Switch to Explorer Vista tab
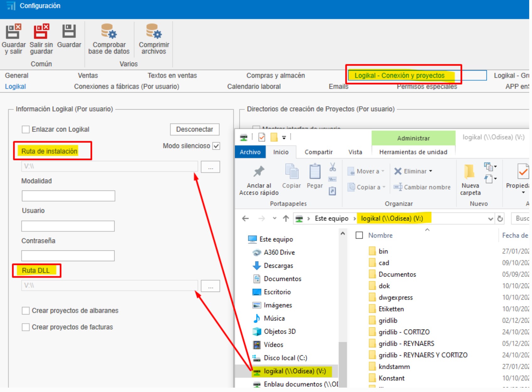 tap(355, 153)
